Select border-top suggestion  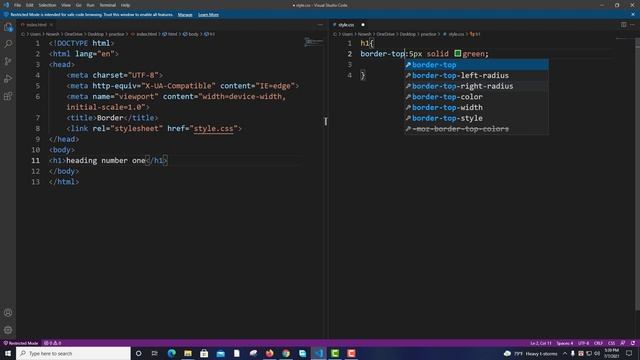476,65
